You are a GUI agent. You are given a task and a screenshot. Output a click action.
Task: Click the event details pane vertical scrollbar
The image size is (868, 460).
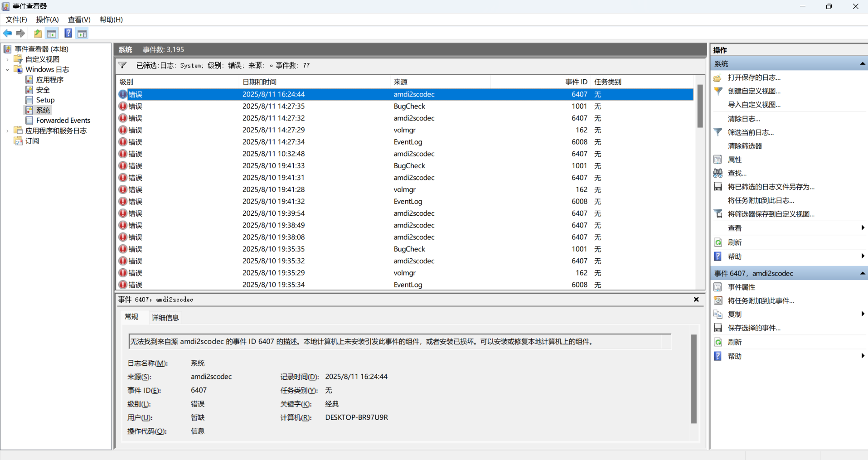[x=693, y=379]
